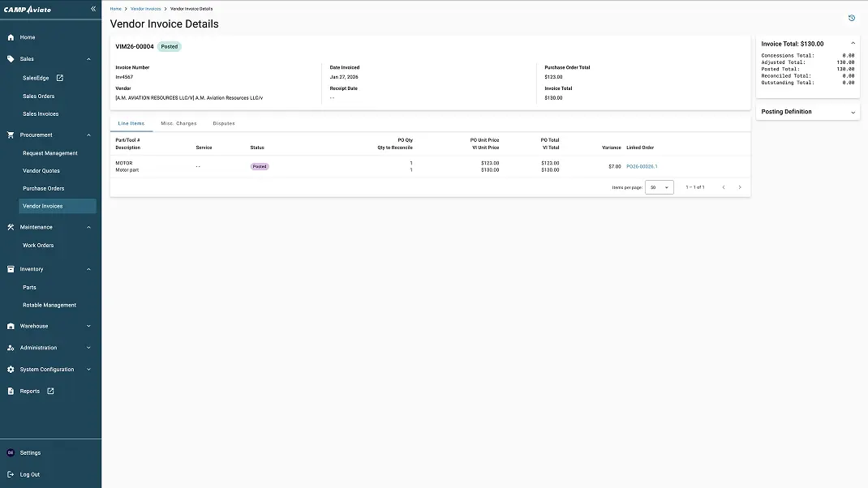Click the VIM26-00004 invoice ID
Image resolution: width=868 pixels, height=488 pixels.
tap(135, 47)
